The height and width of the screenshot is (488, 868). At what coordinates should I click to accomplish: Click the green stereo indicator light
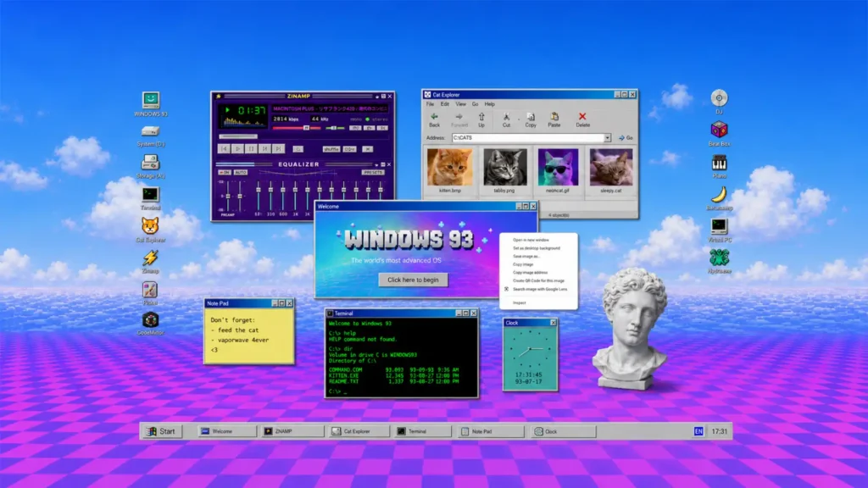tap(367, 119)
